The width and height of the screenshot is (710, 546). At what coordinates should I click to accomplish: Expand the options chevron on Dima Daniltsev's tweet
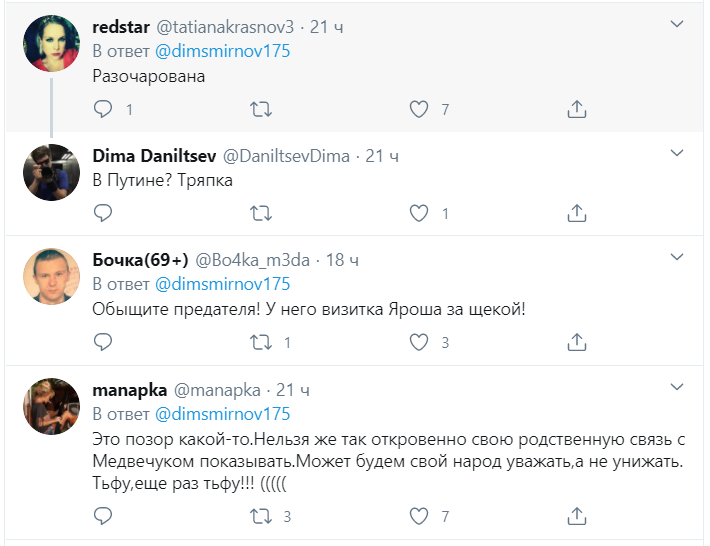(677, 154)
